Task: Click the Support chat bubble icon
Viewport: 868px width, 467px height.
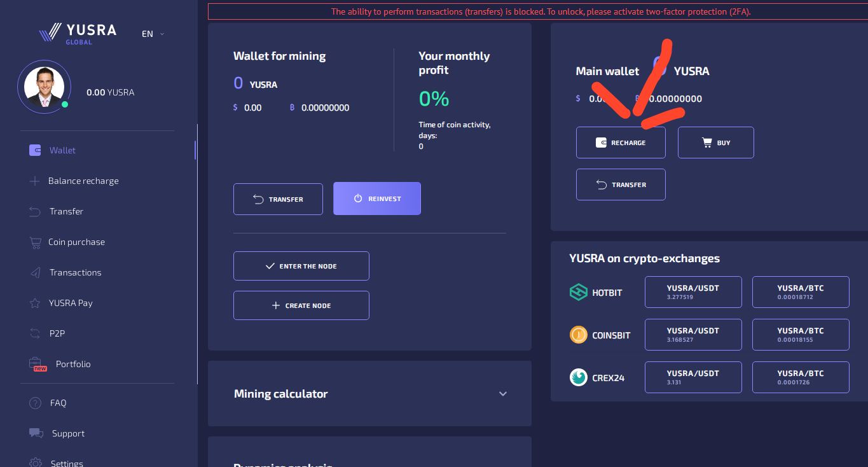Action: pos(36,433)
